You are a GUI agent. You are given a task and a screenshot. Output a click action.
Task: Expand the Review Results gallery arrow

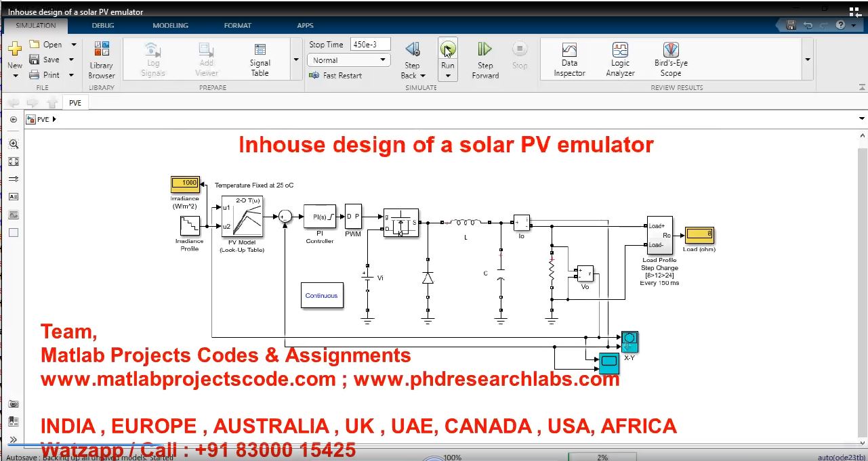point(807,60)
